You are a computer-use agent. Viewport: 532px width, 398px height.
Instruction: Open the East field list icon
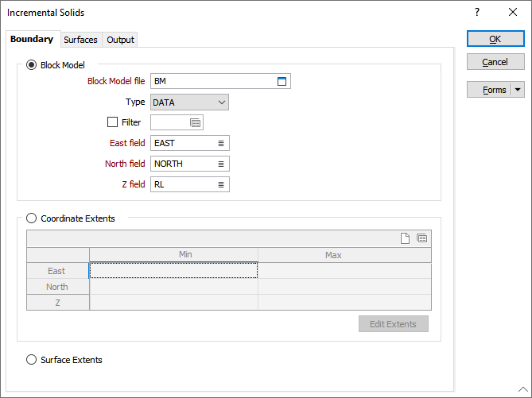(221, 143)
